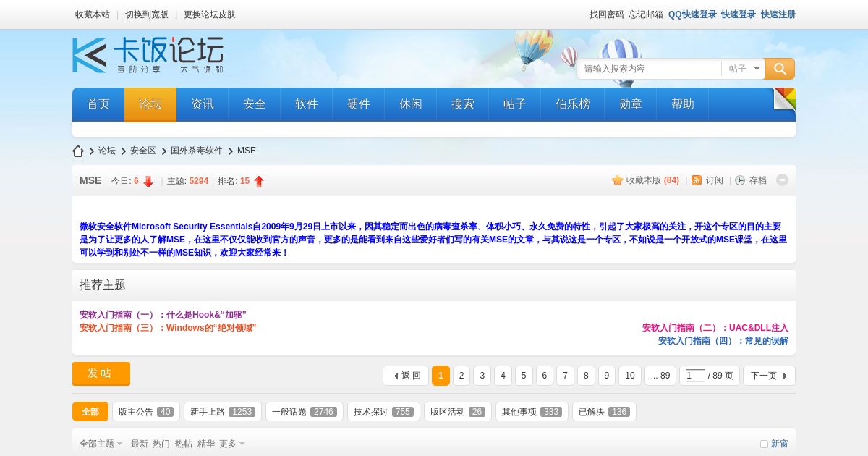
Task: Open thread 安软入门指南（一）：什么是Hook&“加驱”
Action: coord(163,315)
